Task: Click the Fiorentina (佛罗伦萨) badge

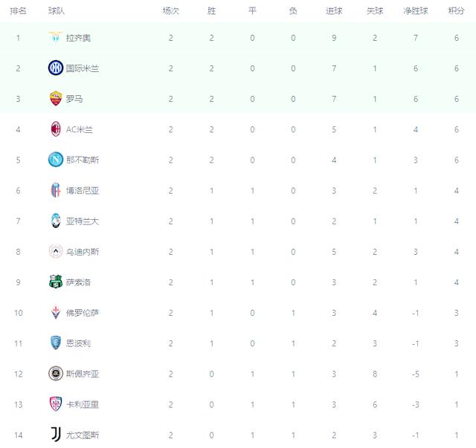Action: point(55,313)
